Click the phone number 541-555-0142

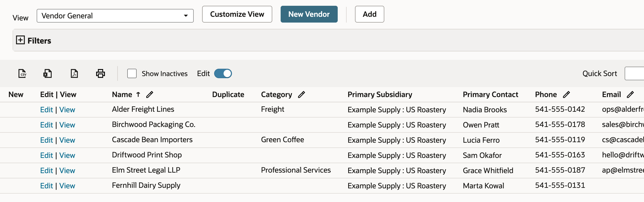(x=560, y=109)
